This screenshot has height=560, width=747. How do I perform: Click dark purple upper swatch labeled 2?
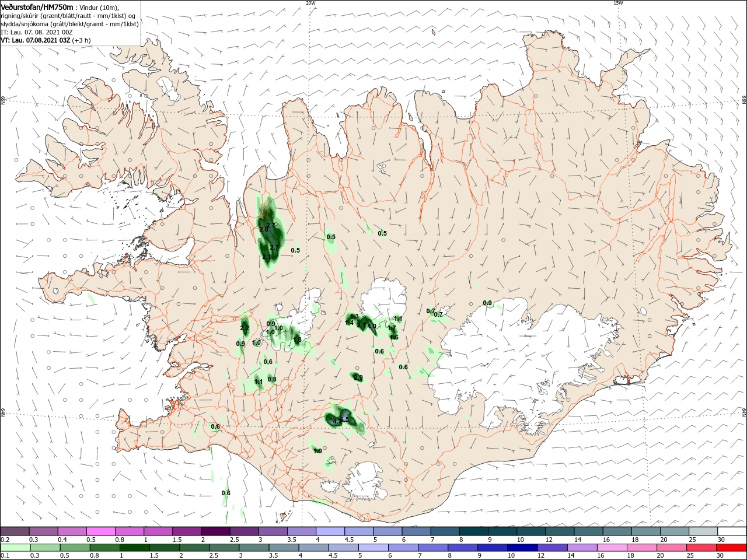(216, 531)
